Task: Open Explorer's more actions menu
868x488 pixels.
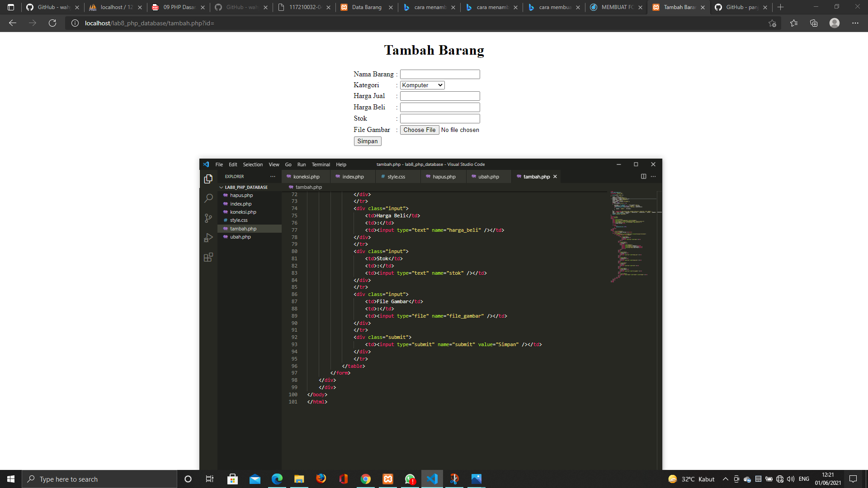Action: [x=273, y=177]
